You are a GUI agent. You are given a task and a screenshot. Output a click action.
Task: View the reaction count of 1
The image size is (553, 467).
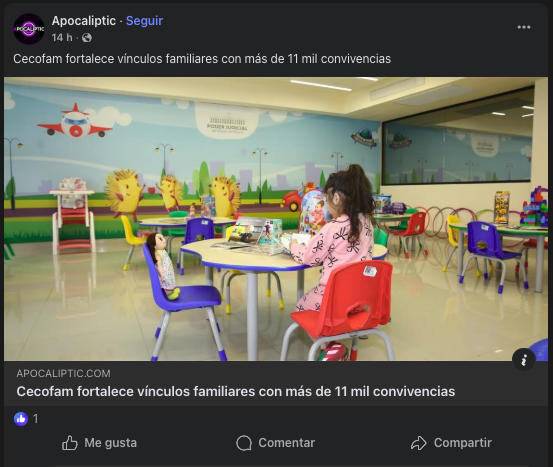coord(35,419)
